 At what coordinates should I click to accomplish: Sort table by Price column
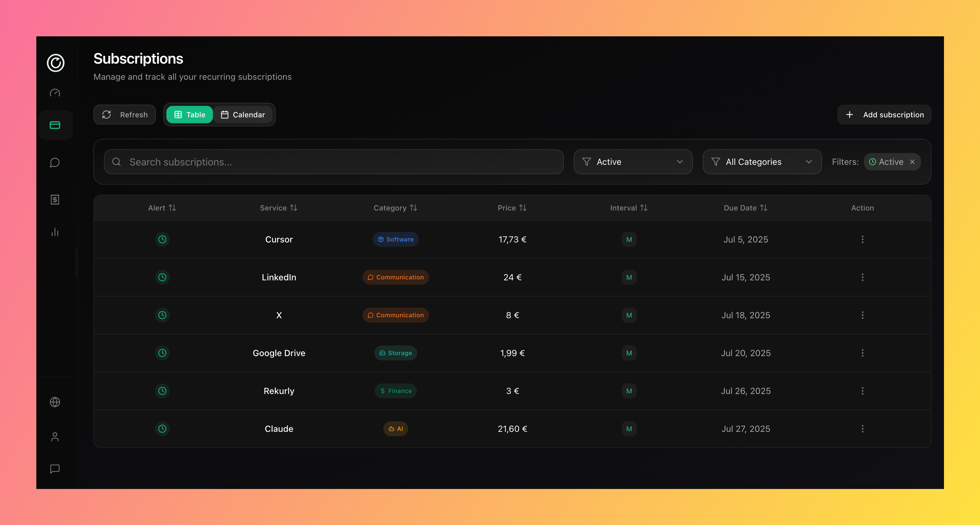512,208
